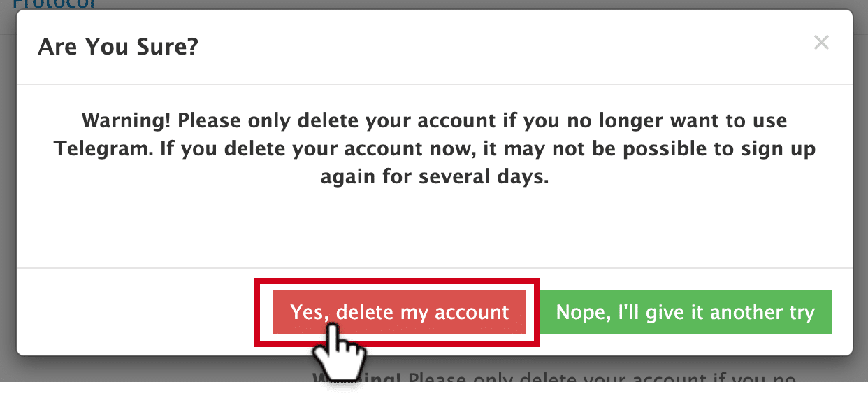Click the bold Warning! word in dialog
868x396 pixels.
pyautogui.click(x=126, y=120)
